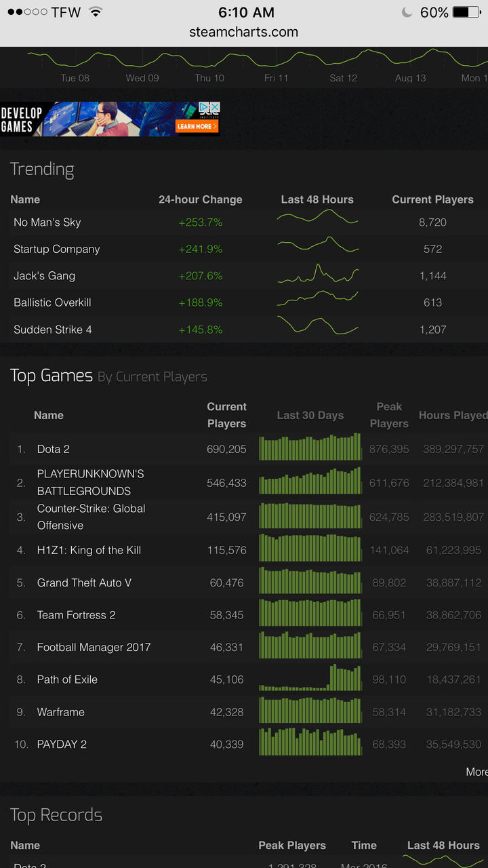Image resolution: width=488 pixels, height=868 pixels.
Task: Open the PAYDAY 2 game page
Action: [x=62, y=744]
